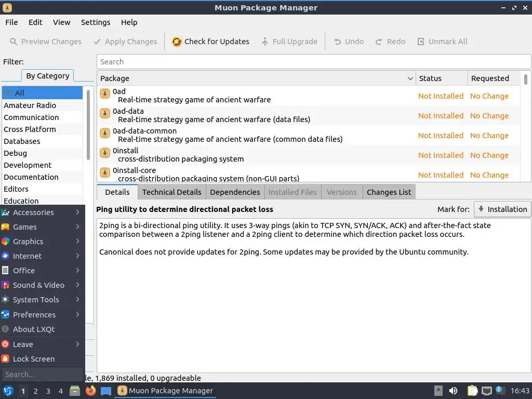Select the All category
The image size is (532, 399).
[42, 92]
